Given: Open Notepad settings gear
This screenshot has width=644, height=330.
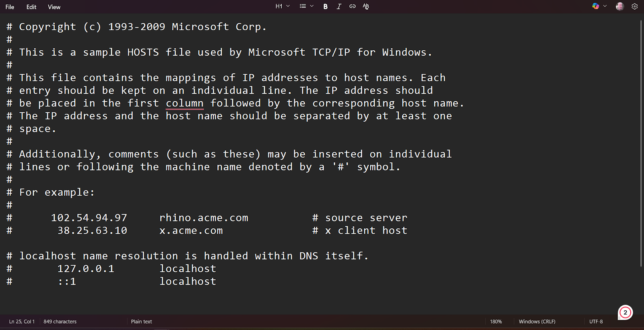Looking at the screenshot, I should coord(635,6).
